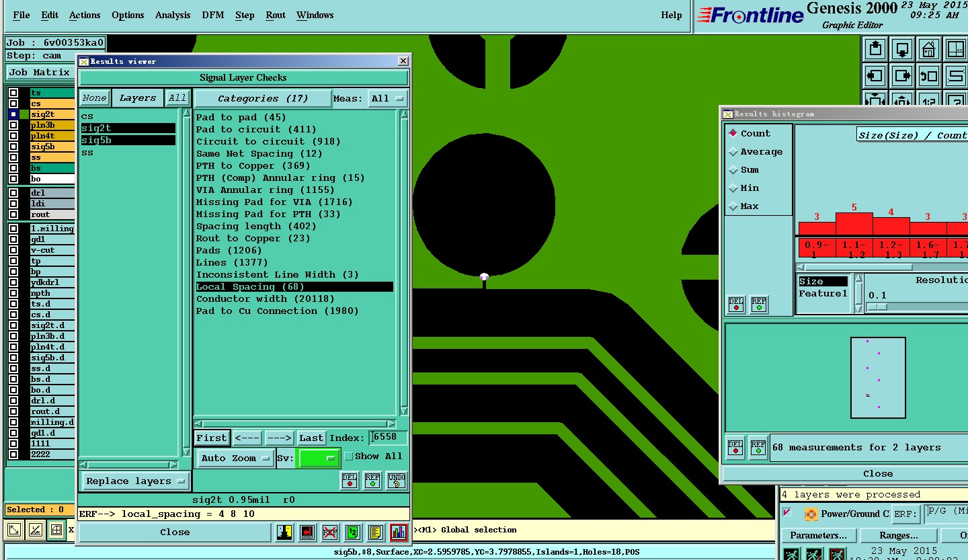The height and width of the screenshot is (560, 968).
Task: Open the Replace layers dropdown
Action: 135,481
